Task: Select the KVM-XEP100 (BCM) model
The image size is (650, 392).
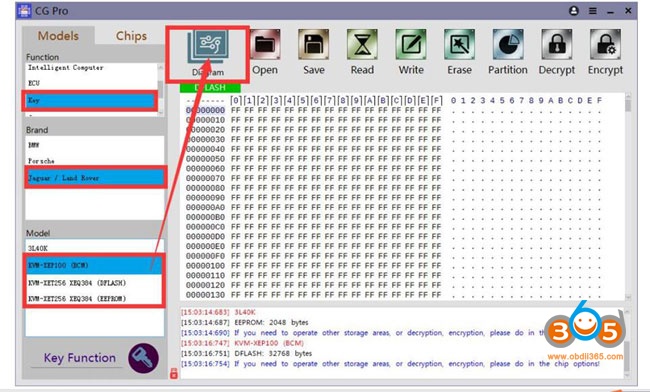Action: [94, 265]
